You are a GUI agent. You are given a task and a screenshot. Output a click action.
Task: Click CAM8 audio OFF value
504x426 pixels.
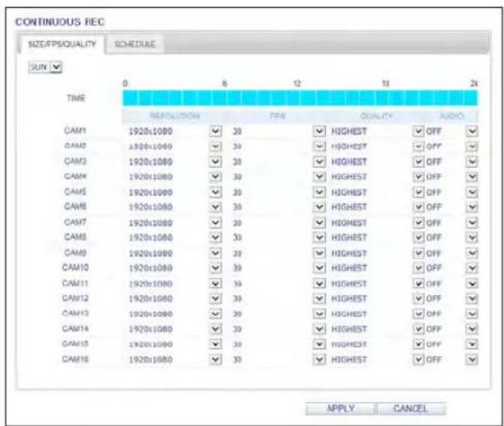[x=433, y=237]
